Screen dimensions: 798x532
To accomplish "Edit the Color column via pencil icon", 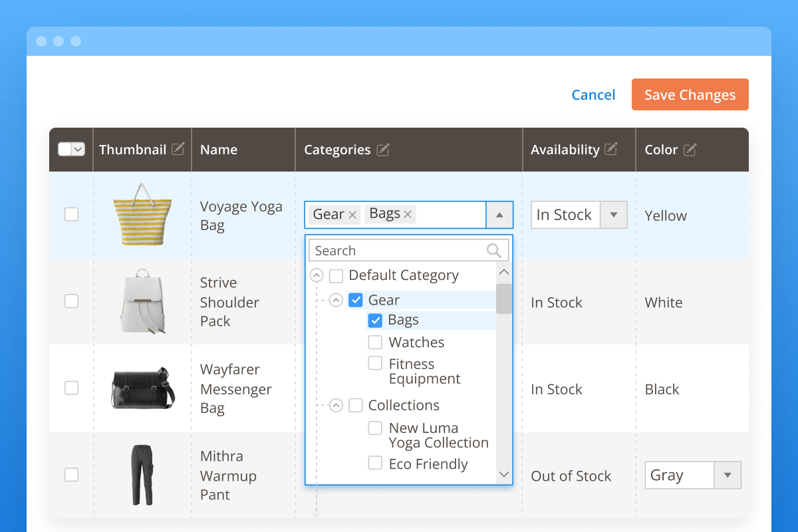I will pyautogui.click(x=690, y=150).
